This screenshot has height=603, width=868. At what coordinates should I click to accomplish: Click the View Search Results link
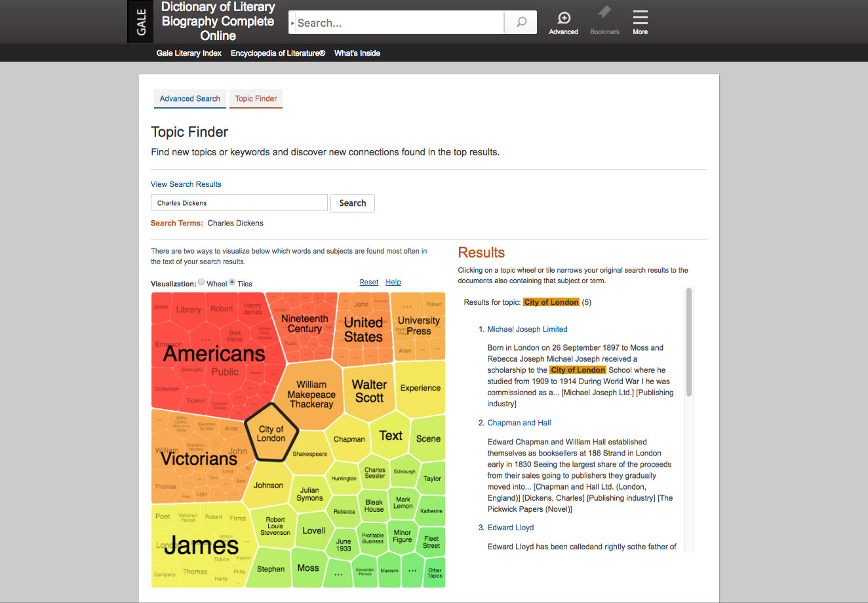tap(186, 184)
